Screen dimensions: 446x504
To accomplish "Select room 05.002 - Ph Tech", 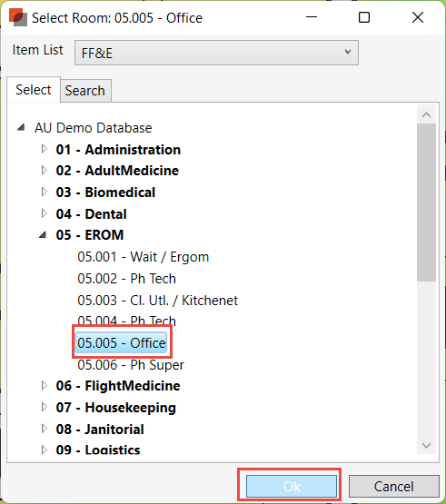I will [x=126, y=279].
